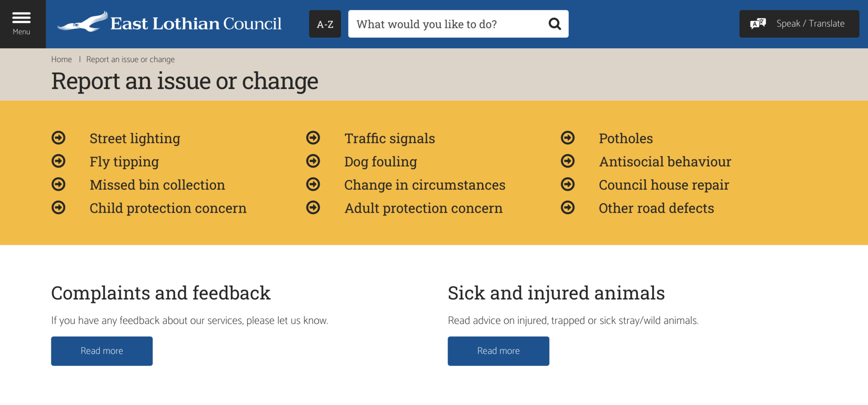The width and height of the screenshot is (868, 405).
Task: Click arrow icon beside Traffic signals
Action: click(x=313, y=138)
